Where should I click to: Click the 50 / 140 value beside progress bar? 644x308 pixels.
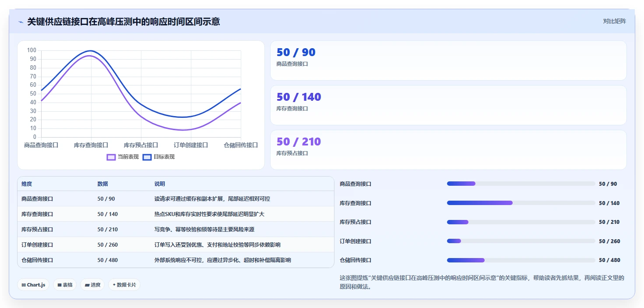click(x=609, y=203)
